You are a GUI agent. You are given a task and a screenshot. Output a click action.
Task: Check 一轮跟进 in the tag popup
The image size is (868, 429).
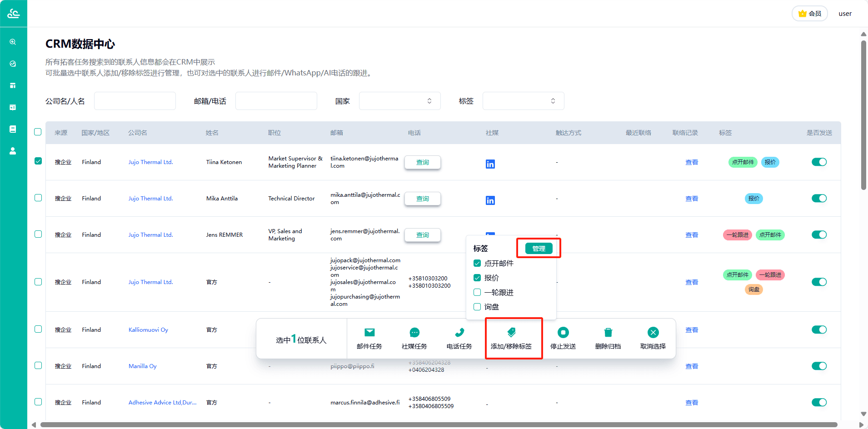tap(477, 292)
